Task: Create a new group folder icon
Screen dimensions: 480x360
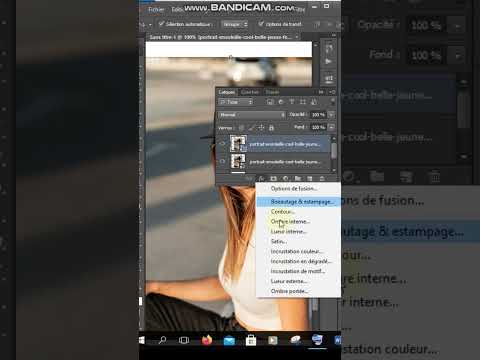Action: (298, 179)
